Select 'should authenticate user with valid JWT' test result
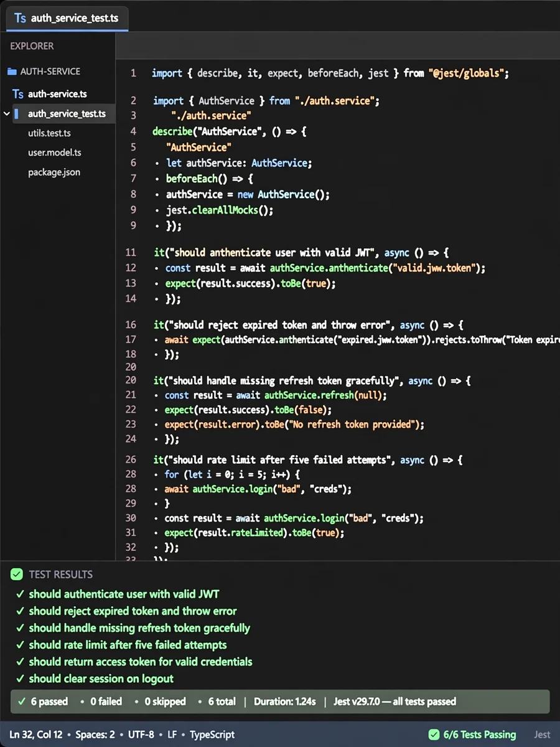The width and height of the screenshot is (560, 747). pos(124,594)
